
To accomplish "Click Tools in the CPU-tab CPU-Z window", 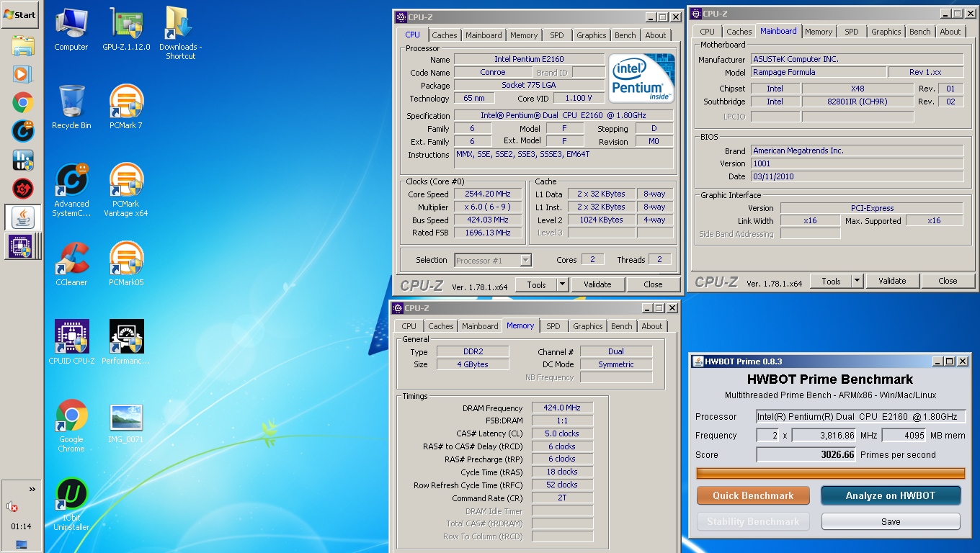I will tap(536, 284).
